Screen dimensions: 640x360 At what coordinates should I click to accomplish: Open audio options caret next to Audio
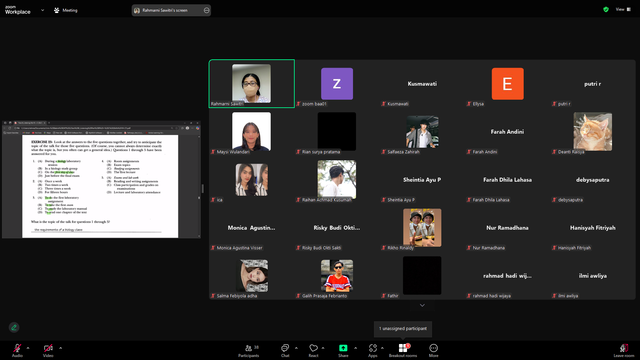(28, 348)
